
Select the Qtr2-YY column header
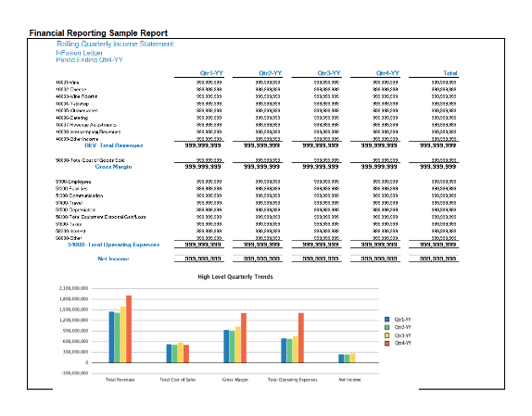tap(270, 73)
